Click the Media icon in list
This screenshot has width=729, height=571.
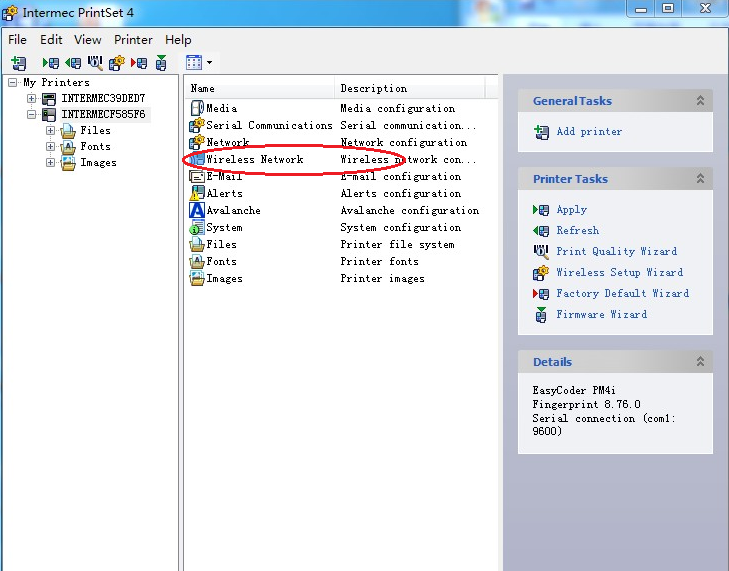(197, 108)
